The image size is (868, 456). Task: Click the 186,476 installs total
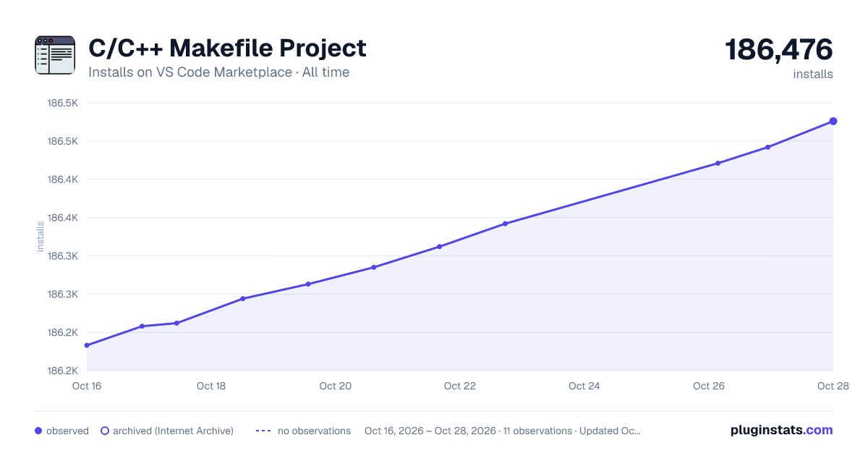tap(779, 50)
